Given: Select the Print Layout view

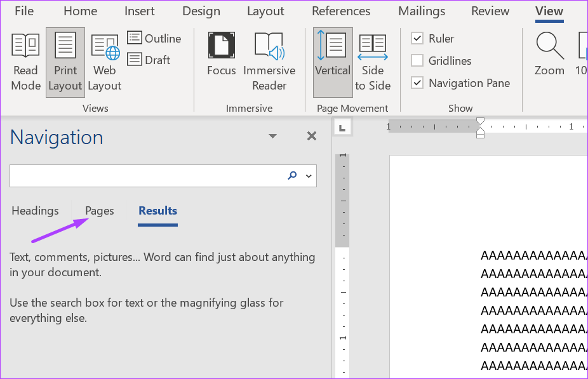Looking at the screenshot, I should pos(65,62).
